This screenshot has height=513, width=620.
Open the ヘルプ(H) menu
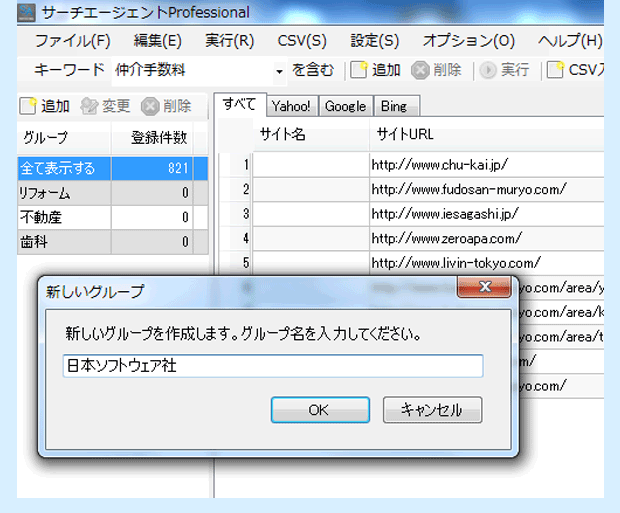pos(570,40)
